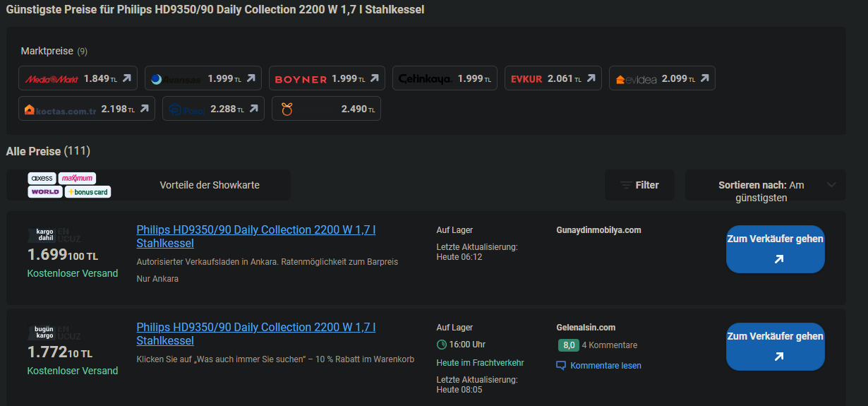Go to seller Gelenalsin.com button

point(776,347)
